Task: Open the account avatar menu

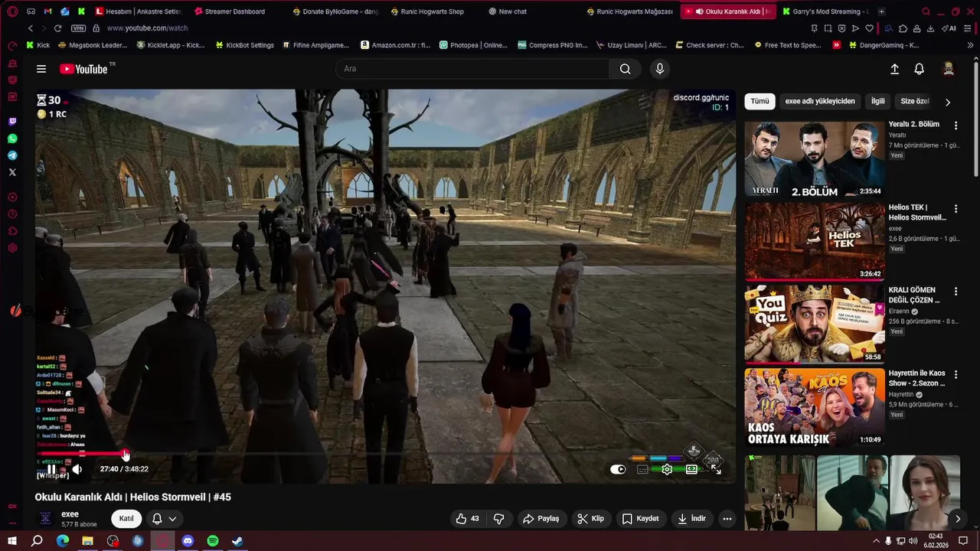Action: [x=949, y=69]
